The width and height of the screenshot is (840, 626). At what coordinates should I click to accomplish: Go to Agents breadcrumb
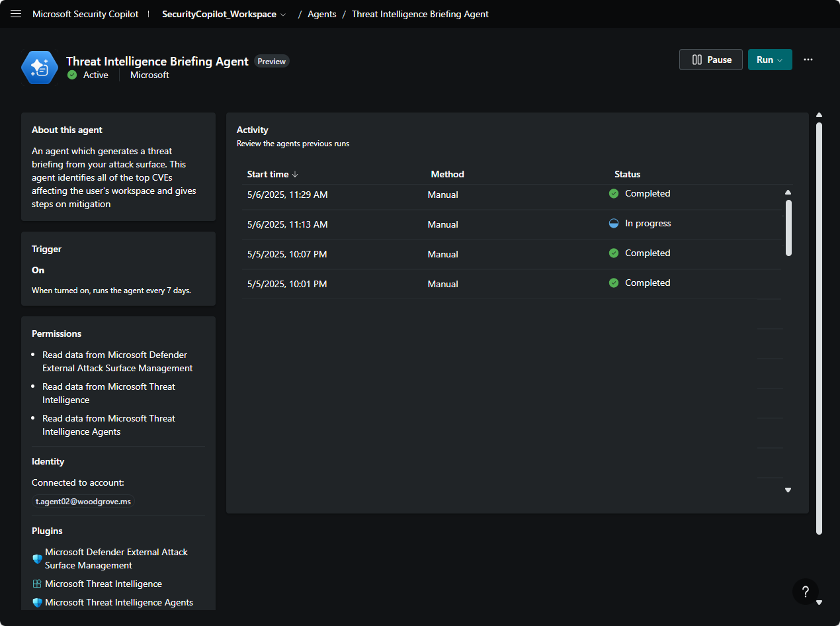coord(322,14)
